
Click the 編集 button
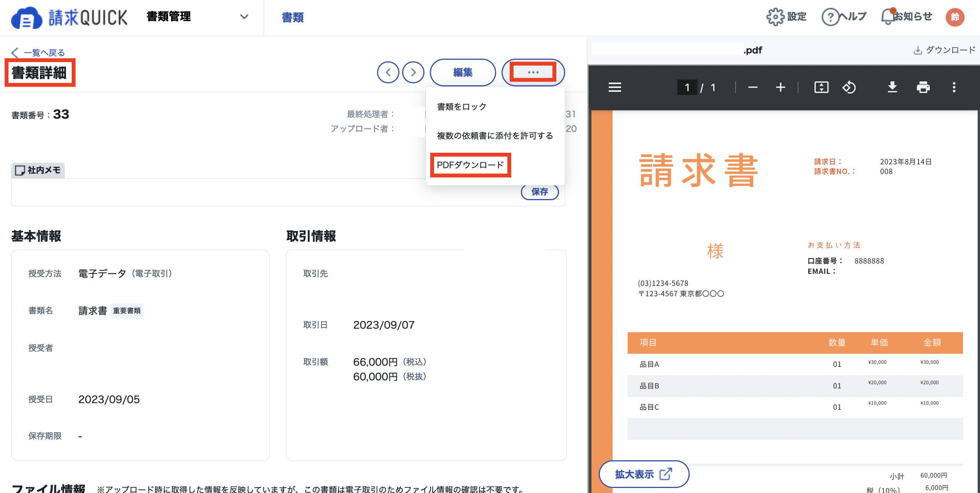coord(463,72)
